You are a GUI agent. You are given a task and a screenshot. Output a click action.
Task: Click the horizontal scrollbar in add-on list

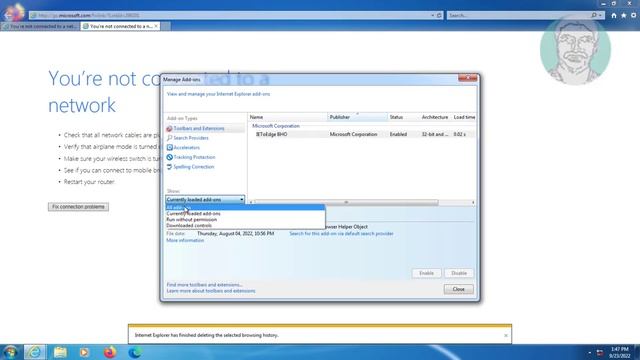coord(346,202)
